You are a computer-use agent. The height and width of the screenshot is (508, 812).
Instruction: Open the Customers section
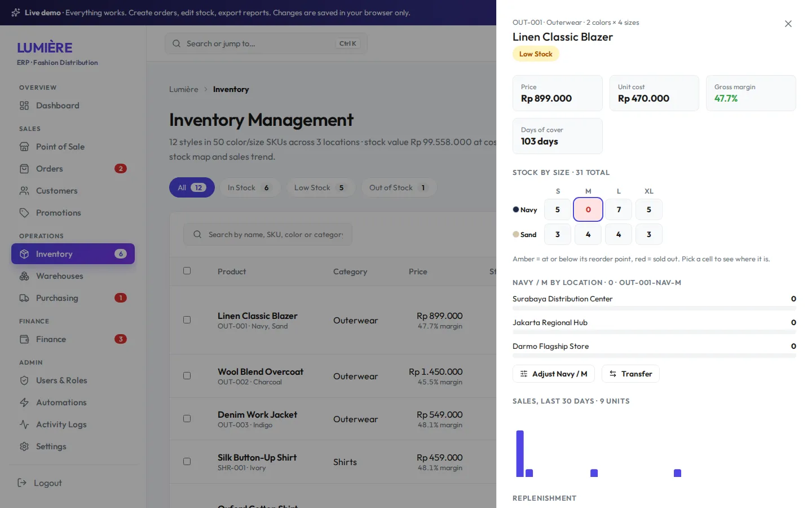pos(73,191)
